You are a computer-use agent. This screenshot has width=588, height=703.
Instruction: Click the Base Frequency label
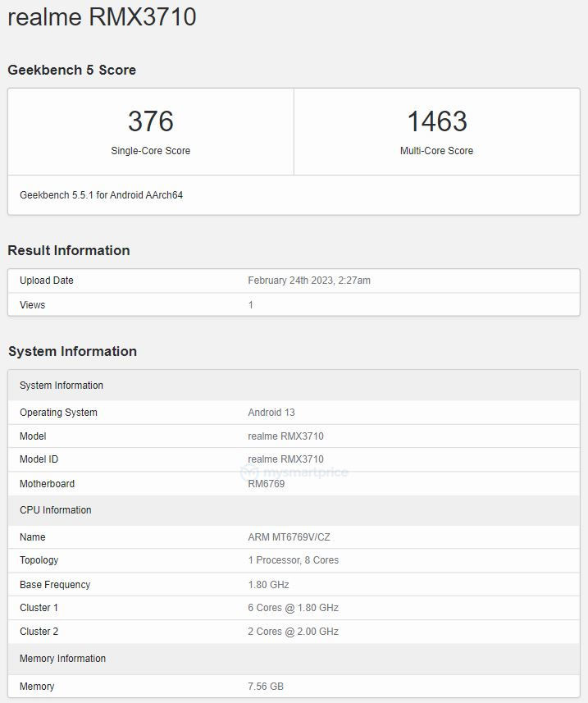pyautogui.click(x=55, y=585)
